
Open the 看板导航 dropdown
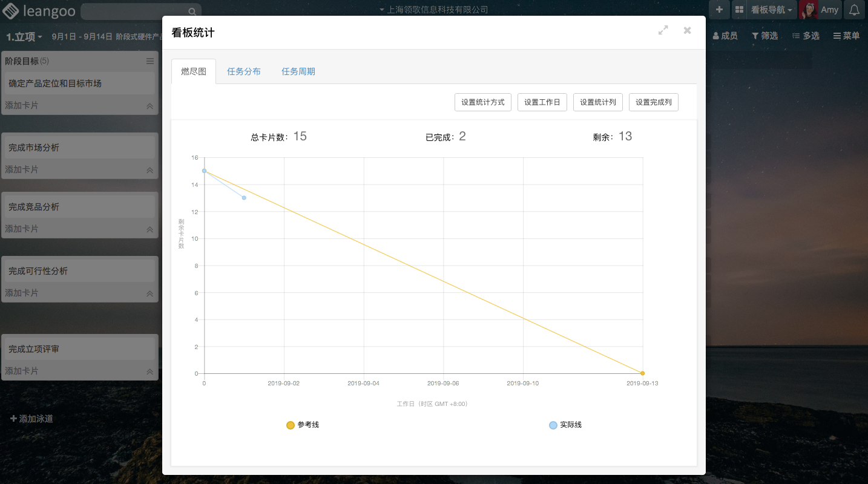tap(771, 10)
